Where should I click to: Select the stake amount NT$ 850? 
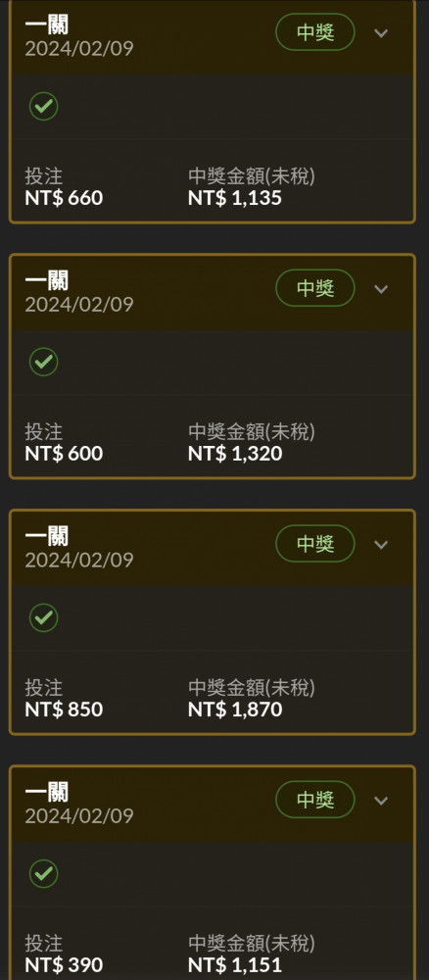coord(64,710)
